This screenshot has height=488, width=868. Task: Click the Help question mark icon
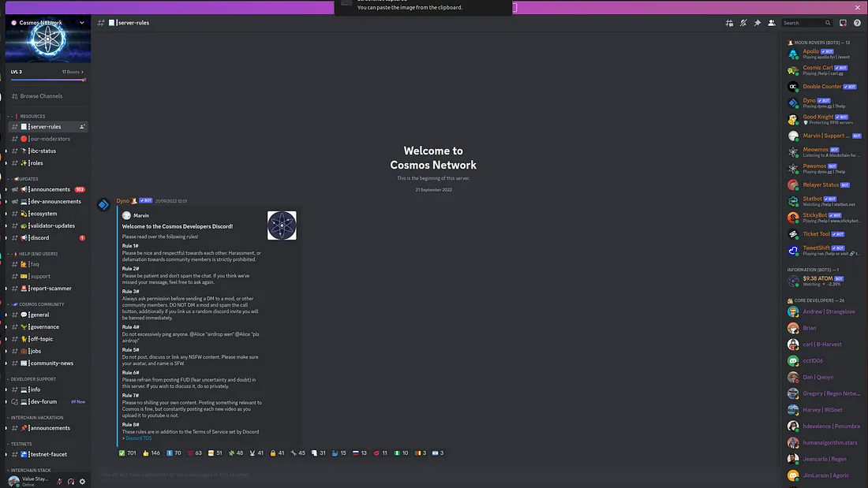(x=858, y=23)
